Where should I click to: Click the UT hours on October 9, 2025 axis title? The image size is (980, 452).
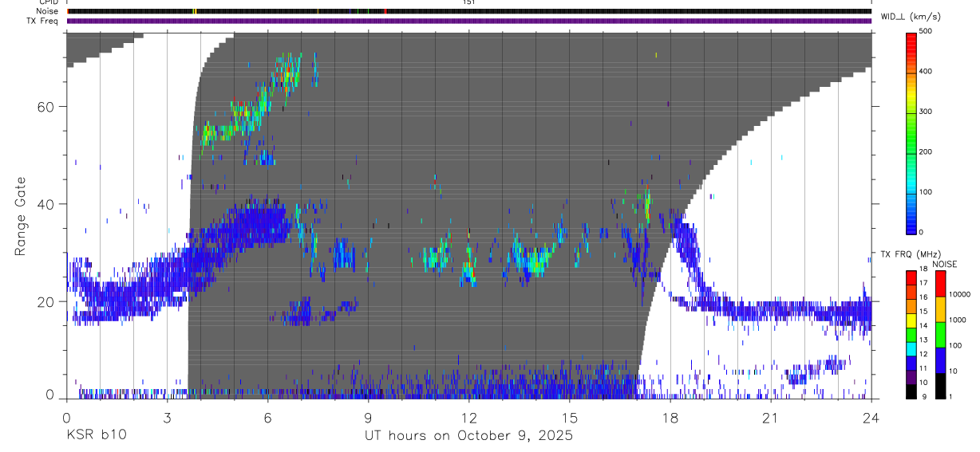click(x=469, y=435)
